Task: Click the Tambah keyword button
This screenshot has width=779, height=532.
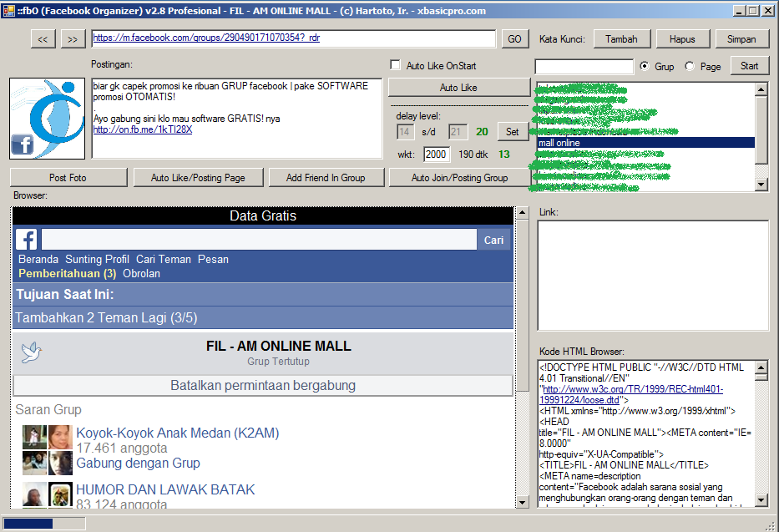Action: [x=621, y=39]
